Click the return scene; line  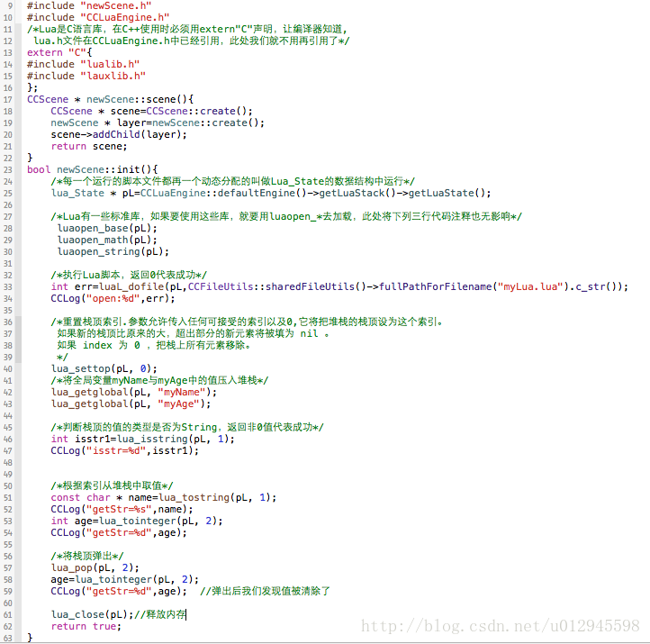89,147
